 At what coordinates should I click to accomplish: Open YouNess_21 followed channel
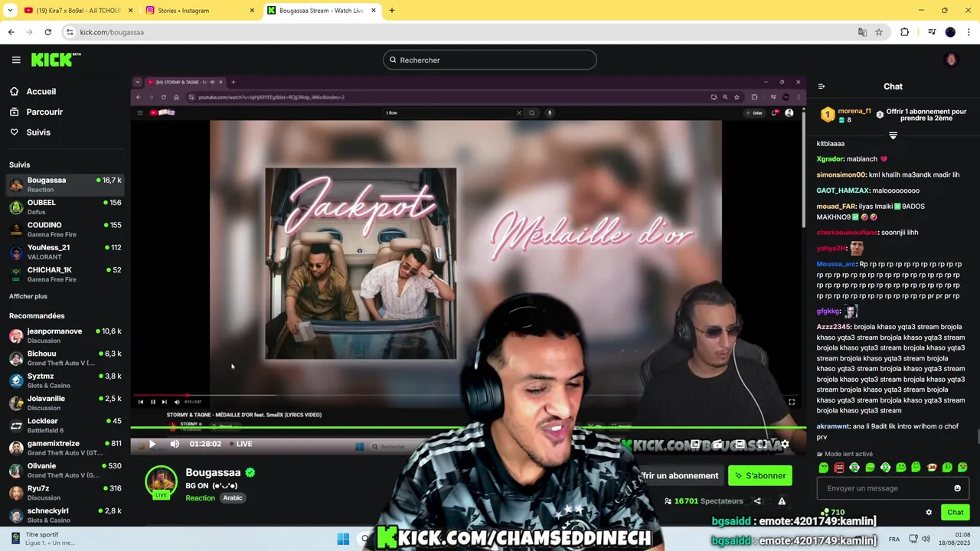[65, 252]
